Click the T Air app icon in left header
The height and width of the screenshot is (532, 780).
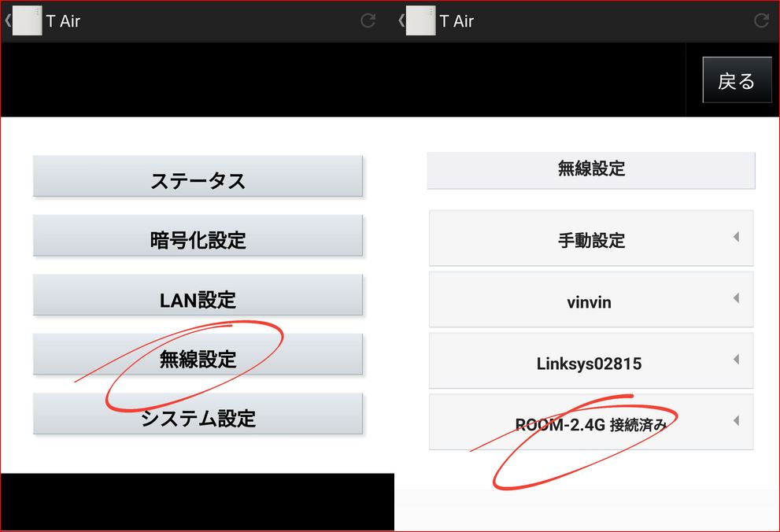click(28, 20)
